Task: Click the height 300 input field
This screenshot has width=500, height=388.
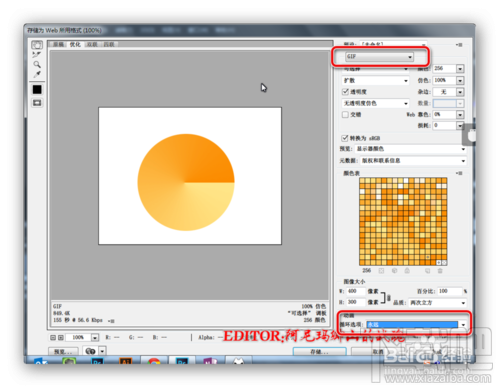Action: [x=356, y=302]
